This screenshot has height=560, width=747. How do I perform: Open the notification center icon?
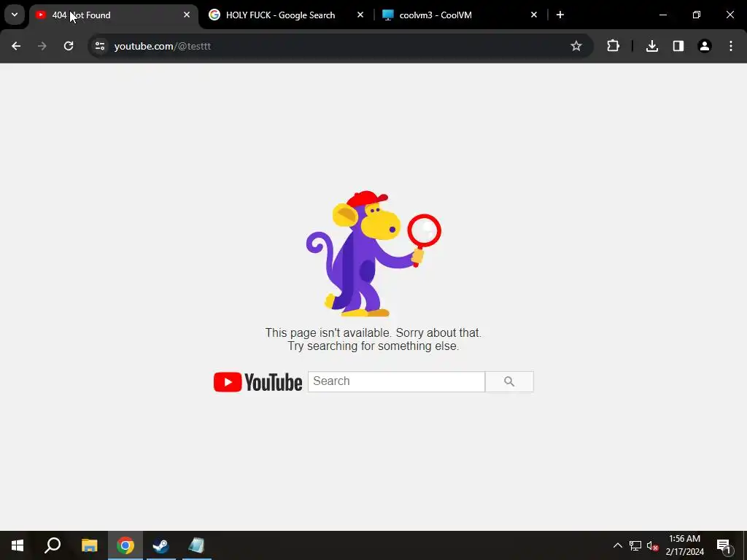point(724,545)
